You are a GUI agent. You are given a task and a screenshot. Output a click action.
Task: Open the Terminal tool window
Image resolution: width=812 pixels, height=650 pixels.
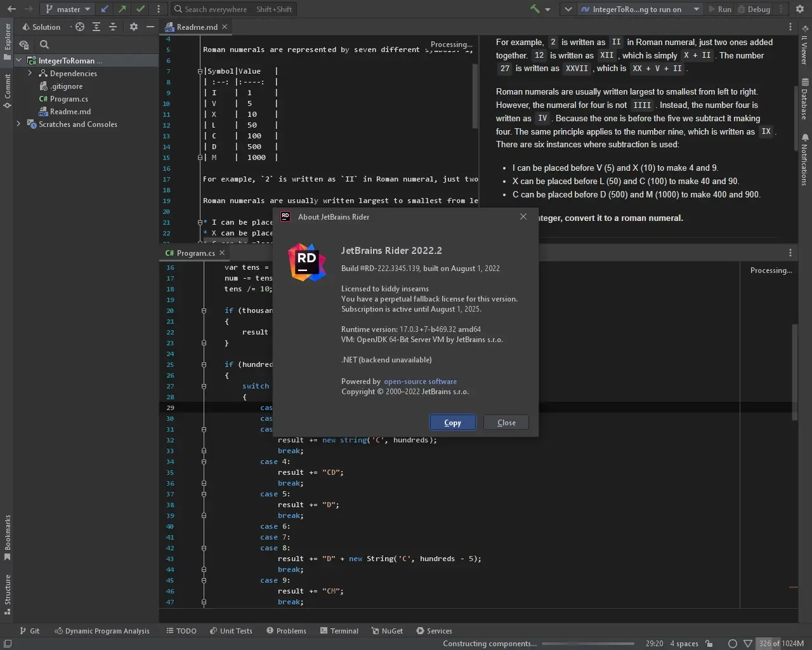coord(339,631)
